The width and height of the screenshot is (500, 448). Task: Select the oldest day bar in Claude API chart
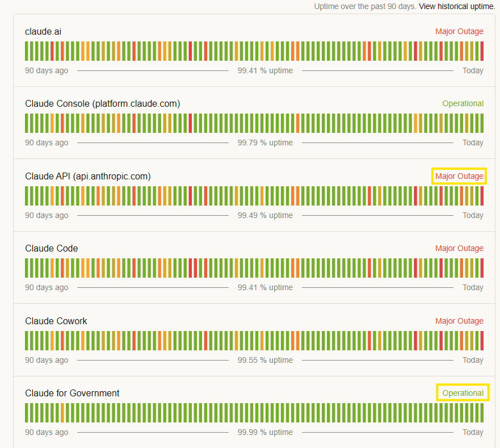(27, 196)
